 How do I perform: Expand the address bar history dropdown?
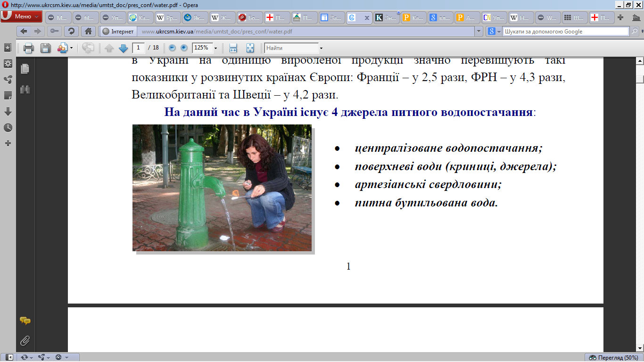(x=479, y=32)
